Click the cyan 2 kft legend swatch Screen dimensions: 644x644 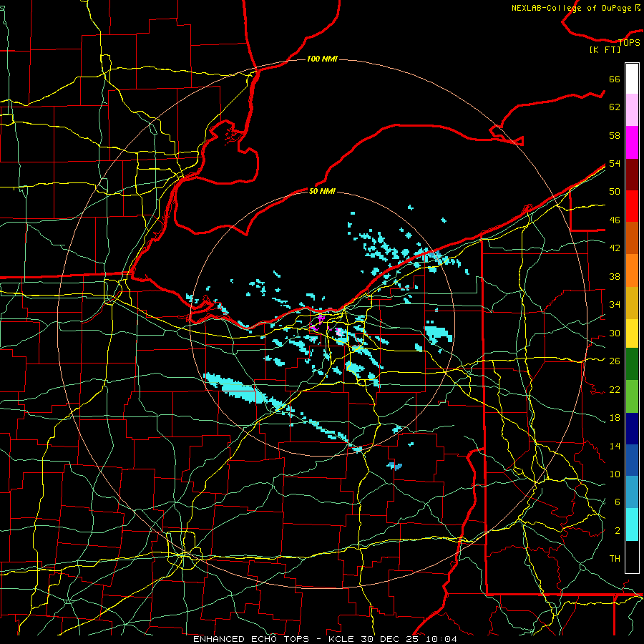[632, 525]
